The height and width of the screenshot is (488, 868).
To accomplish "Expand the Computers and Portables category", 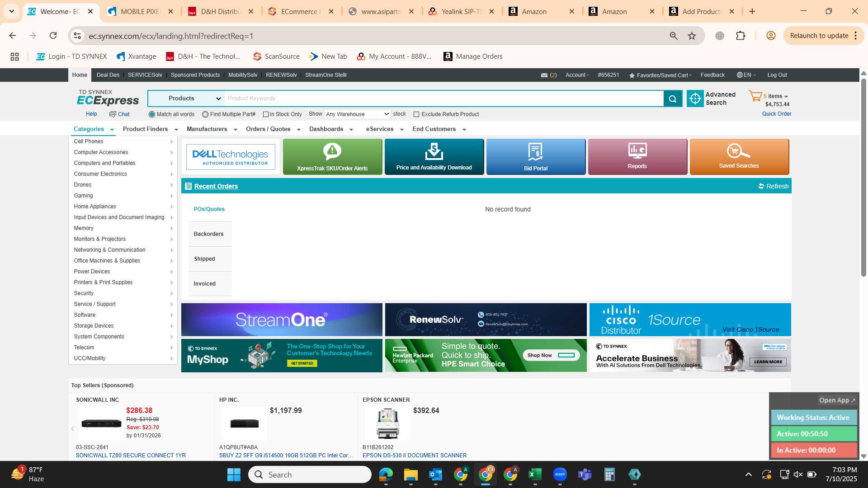I will [x=123, y=163].
